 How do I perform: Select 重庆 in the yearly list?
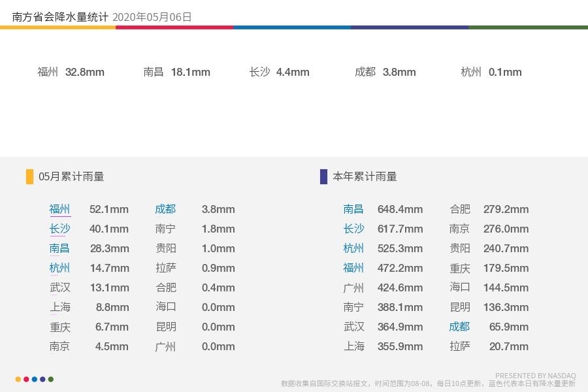click(460, 268)
